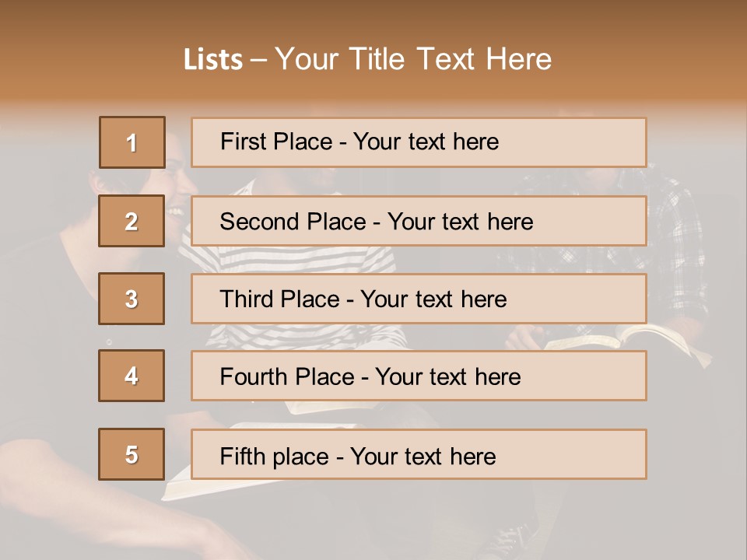
Task: Select the number 5 box
Action: pyautogui.click(x=132, y=454)
